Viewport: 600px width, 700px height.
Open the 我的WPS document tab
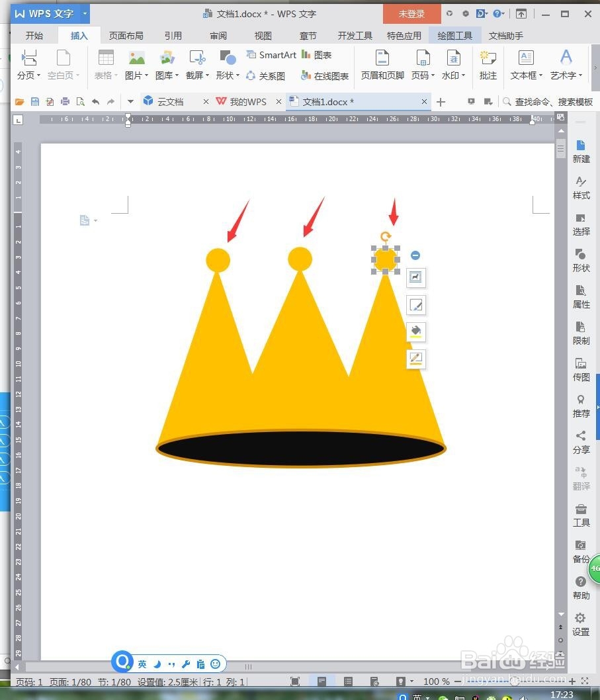point(248,102)
